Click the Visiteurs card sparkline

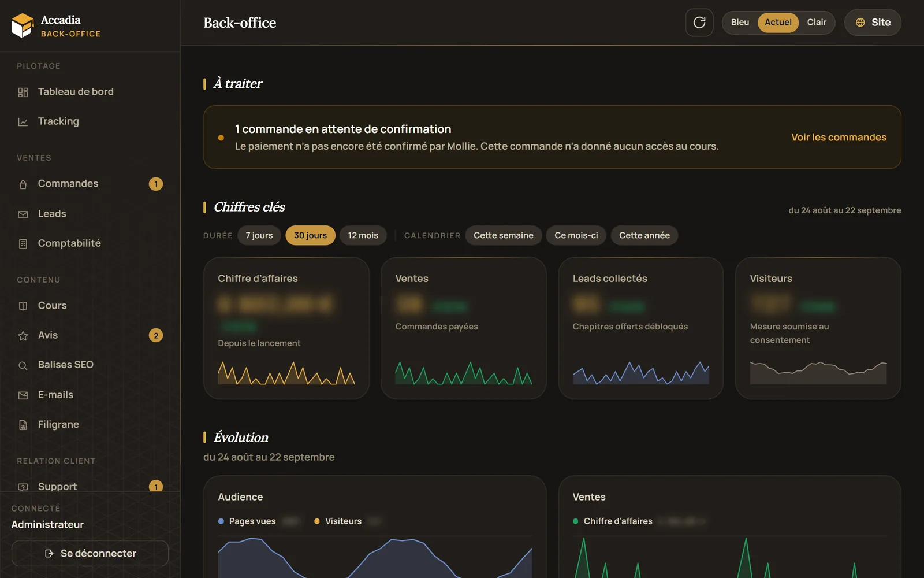[818, 373]
